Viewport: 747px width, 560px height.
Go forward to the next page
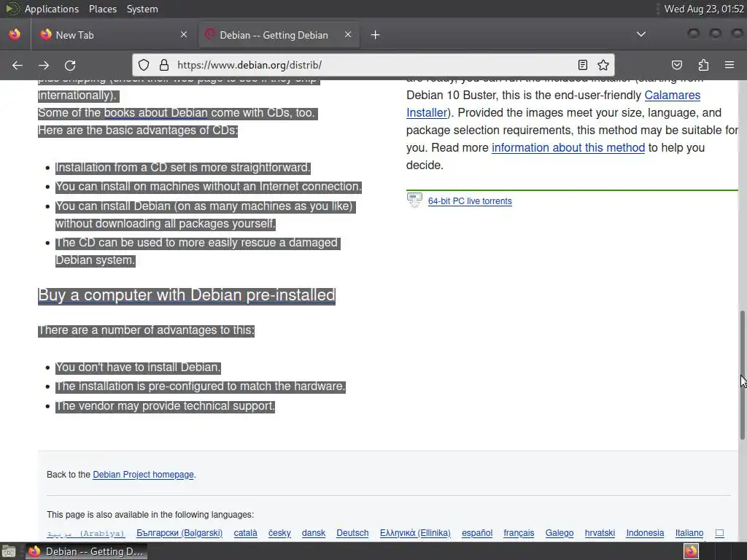44,65
